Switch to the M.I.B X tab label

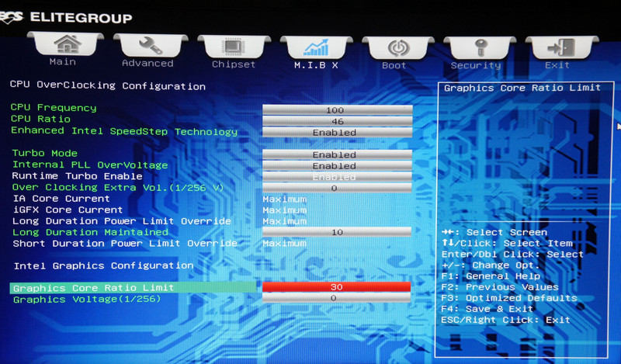[316, 65]
